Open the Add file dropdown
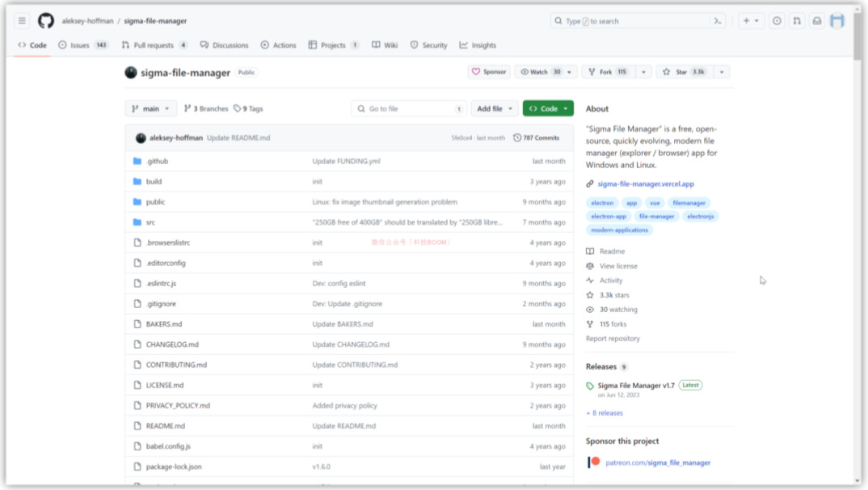Screen dimensions: 868x490 tap(495, 108)
